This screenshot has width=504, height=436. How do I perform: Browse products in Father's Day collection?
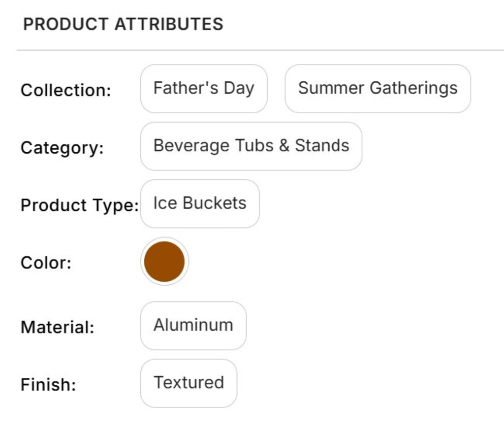[204, 89]
